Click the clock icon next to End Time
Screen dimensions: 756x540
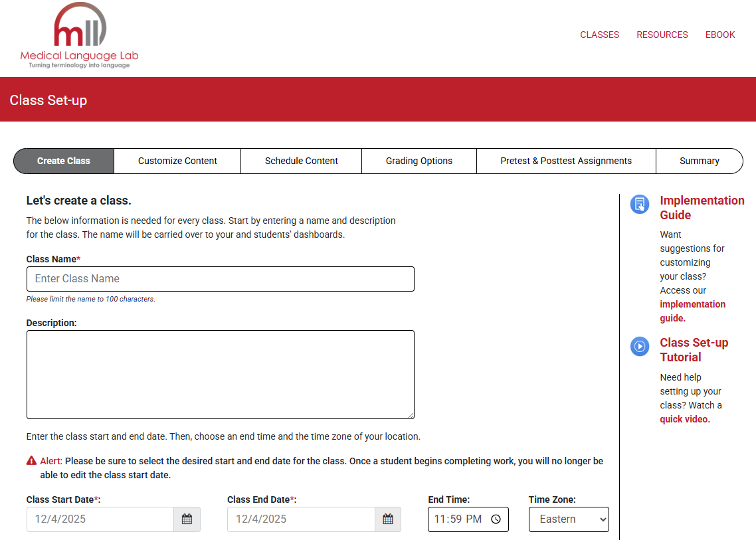496,519
